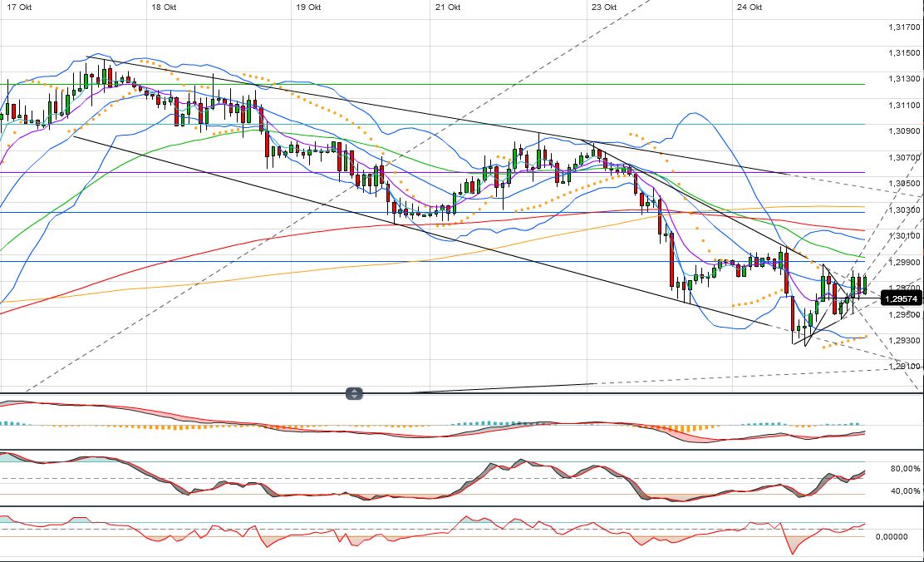924x562 pixels.
Task: Click the panel resize handle with up/down arrows
Action: tap(355, 394)
